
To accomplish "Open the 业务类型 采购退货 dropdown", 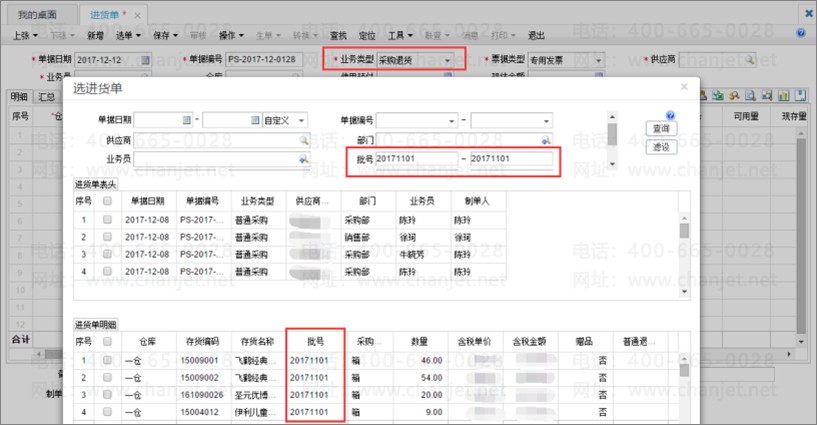I will pyautogui.click(x=447, y=60).
